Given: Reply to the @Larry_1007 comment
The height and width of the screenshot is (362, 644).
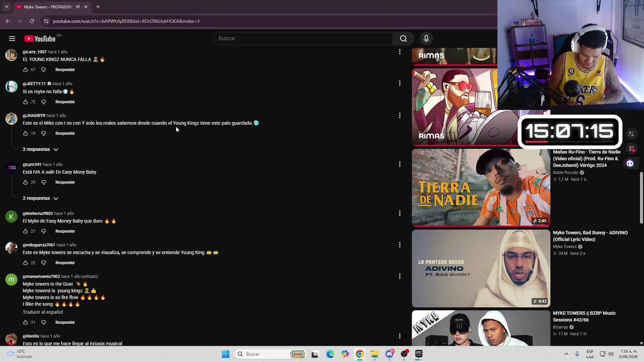Looking at the screenshot, I should [65, 70].
